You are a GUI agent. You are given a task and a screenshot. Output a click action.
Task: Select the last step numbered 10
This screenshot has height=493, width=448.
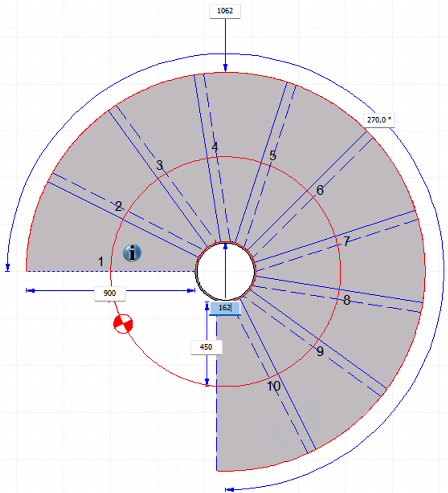point(274,386)
